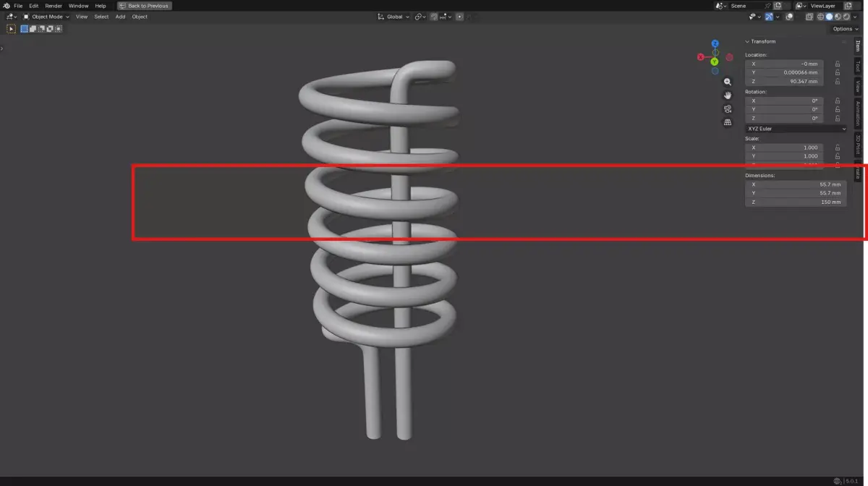Click the ViewLayer name field
This screenshot has height=486, width=868.
click(x=825, y=6)
